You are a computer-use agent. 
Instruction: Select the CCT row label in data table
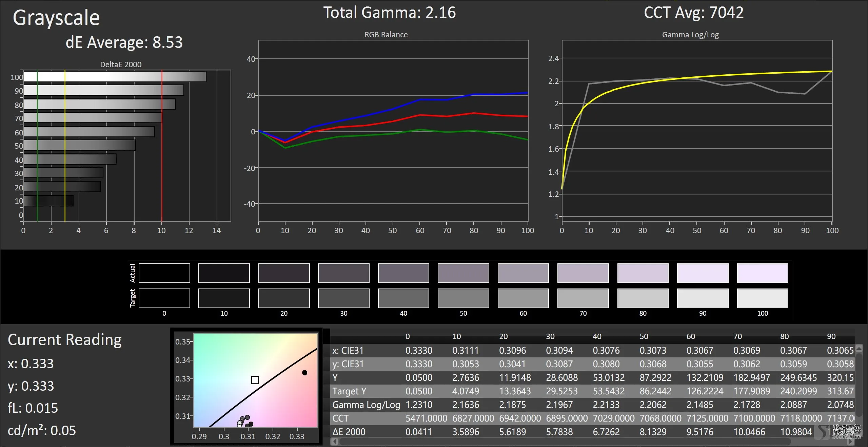pos(340,418)
